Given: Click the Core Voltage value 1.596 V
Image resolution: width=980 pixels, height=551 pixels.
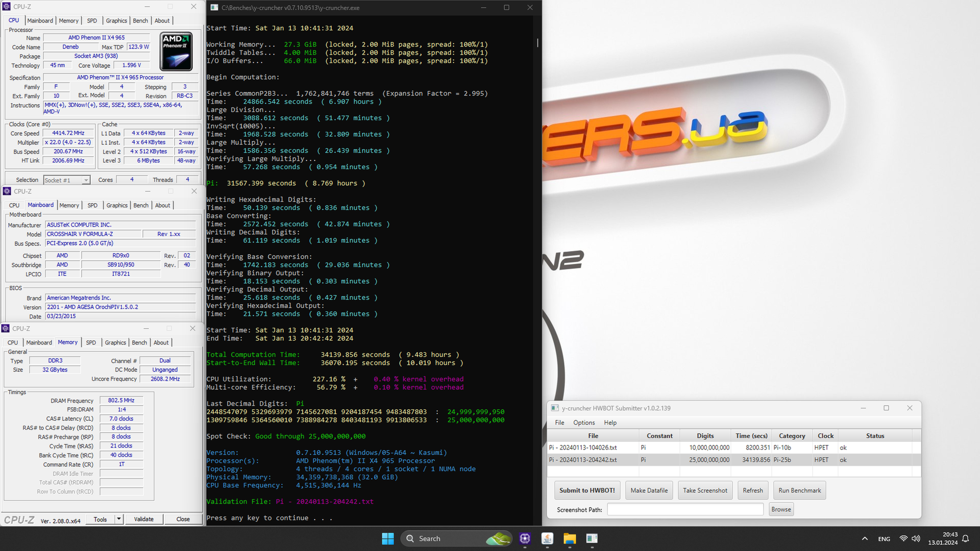Looking at the screenshot, I should [x=132, y=65].
